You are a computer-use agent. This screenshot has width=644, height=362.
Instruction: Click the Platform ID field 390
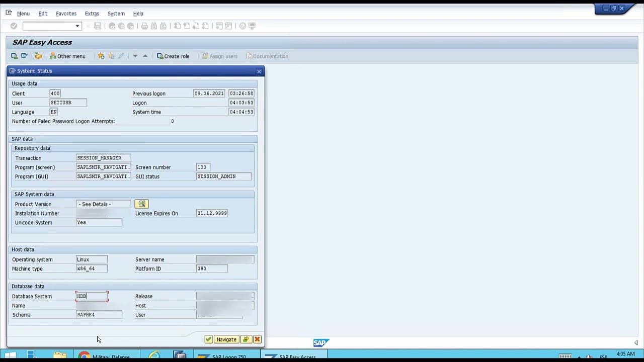pyautogui.click(x=212, y=268)
